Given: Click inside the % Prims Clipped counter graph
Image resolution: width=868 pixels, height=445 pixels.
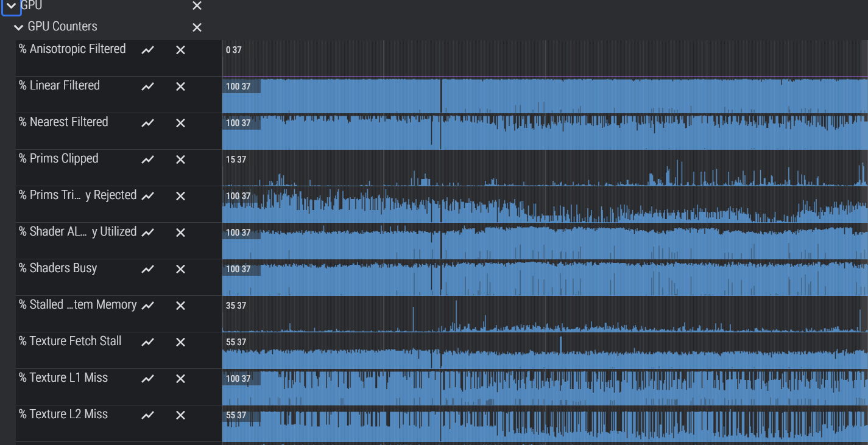Looking at the screenshot, I should click(x=545, y=168).
